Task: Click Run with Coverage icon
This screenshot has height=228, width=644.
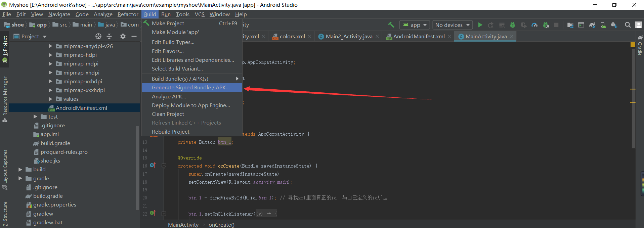Action: 523,25
